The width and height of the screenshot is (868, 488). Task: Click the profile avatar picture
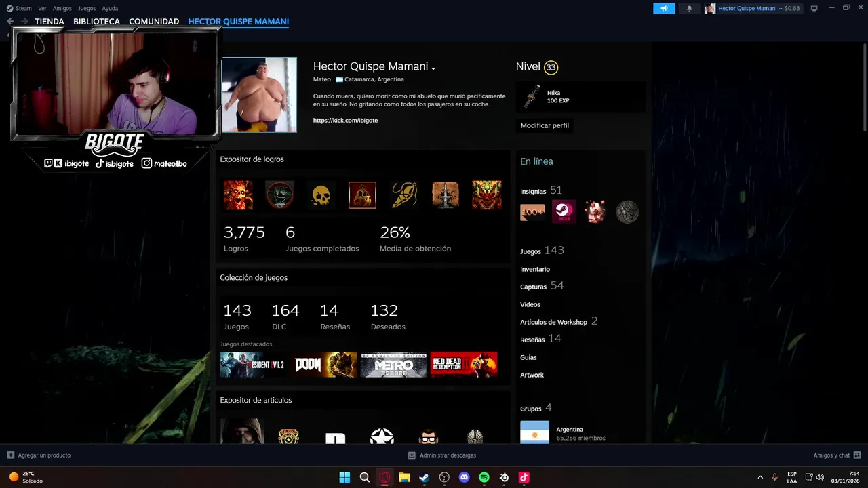(259, 95)
